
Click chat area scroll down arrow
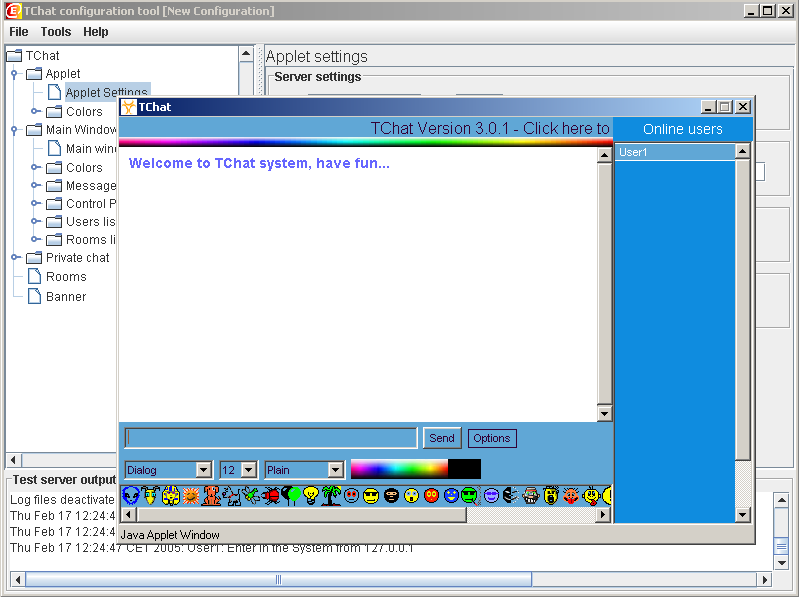(604, 414)
